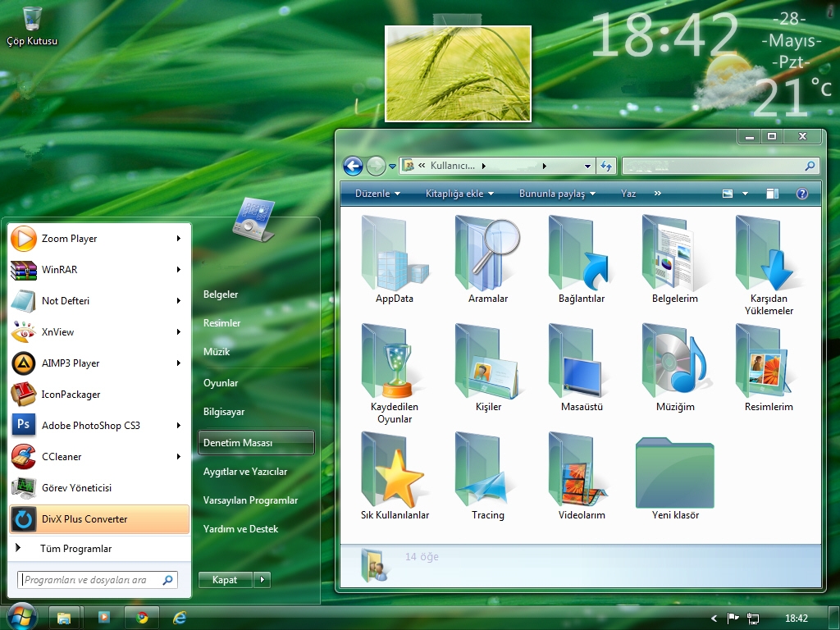840x630 pixels.
Task: Open the shutdown options arrow next to Kapat
Action: 262,579
